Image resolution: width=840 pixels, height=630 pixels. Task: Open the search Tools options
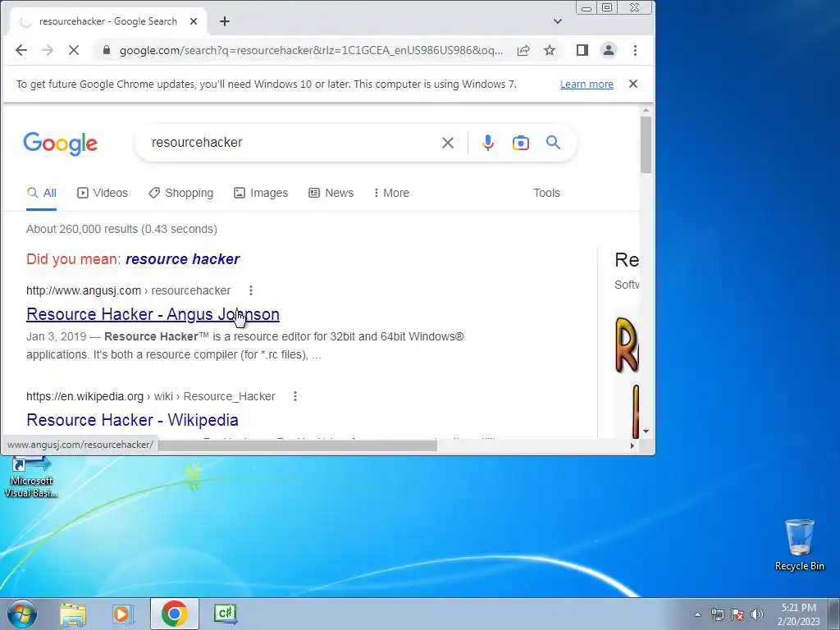(546, 193)
